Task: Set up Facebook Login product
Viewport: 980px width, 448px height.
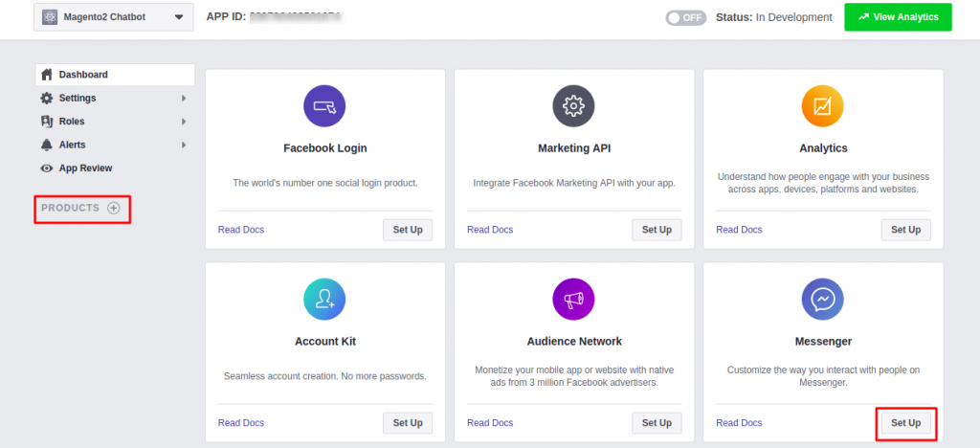Action: click(408, 230)
